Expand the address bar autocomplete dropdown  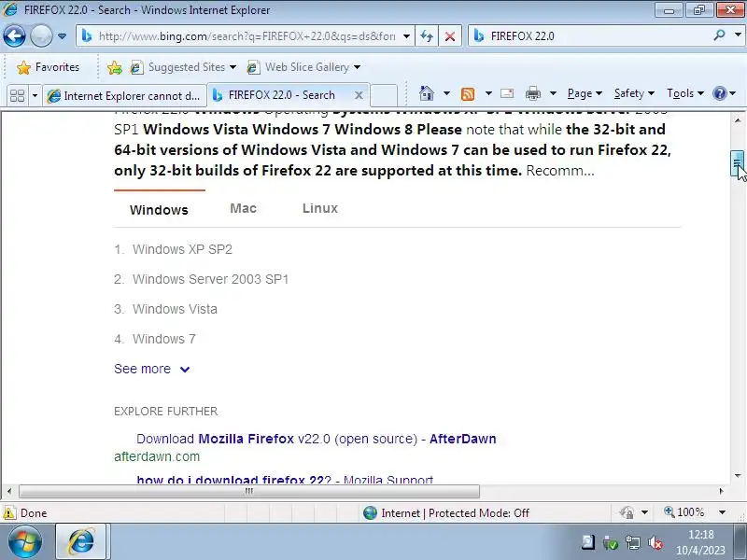coord(406,36)
